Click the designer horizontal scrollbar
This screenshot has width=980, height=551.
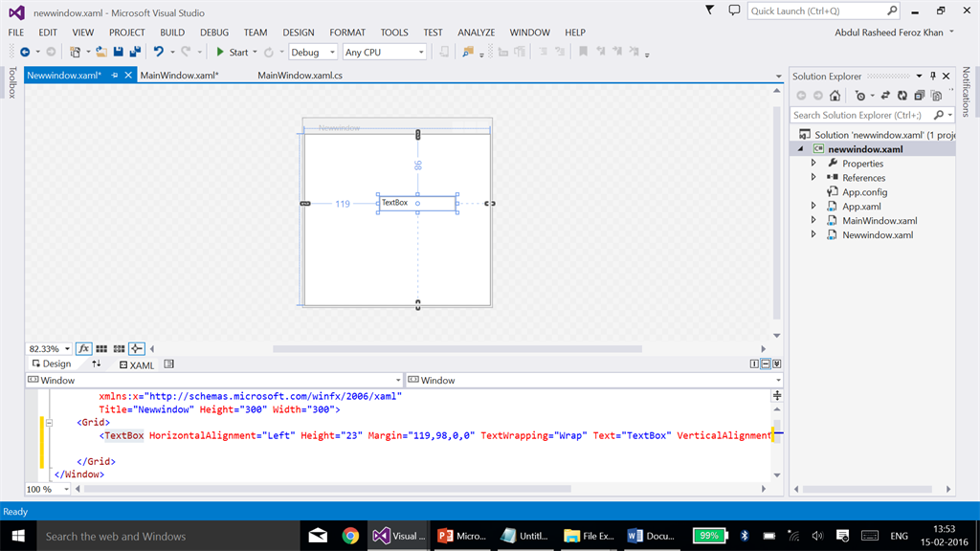457,349
